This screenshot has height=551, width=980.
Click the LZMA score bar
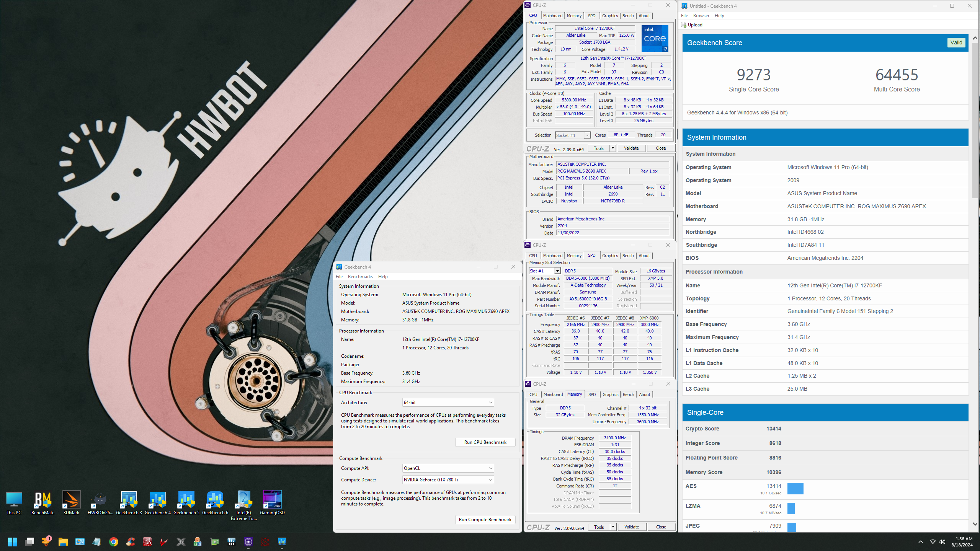click(791, 509)
